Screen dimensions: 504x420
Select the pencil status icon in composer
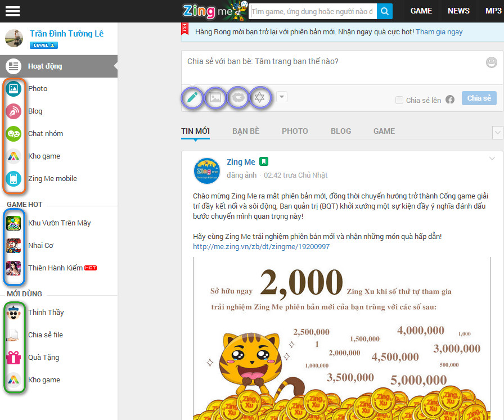(193, 97)
